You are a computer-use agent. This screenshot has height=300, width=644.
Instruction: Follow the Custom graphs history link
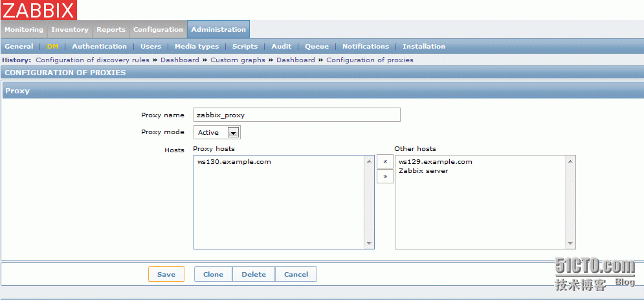tap(238, 60)
